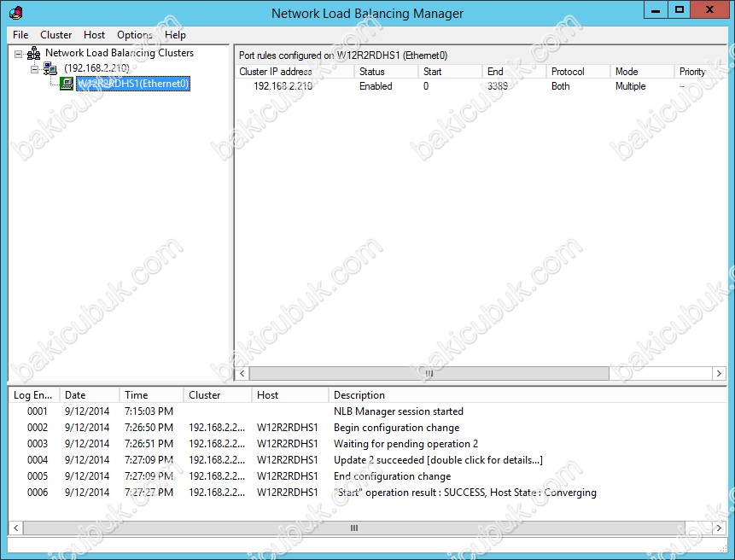Image resolution: width=735 pixels, height=560 pixels.
Task: Click the Host column header in the log
Action: coord(289,395)
